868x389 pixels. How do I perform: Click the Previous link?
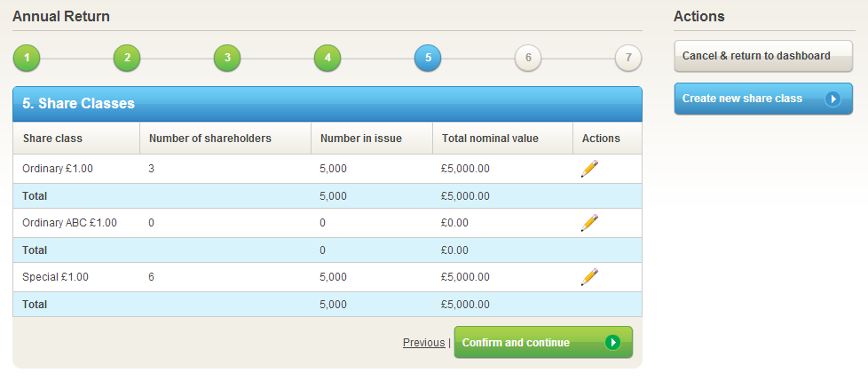pyautogui.click(x=423, y=343)
